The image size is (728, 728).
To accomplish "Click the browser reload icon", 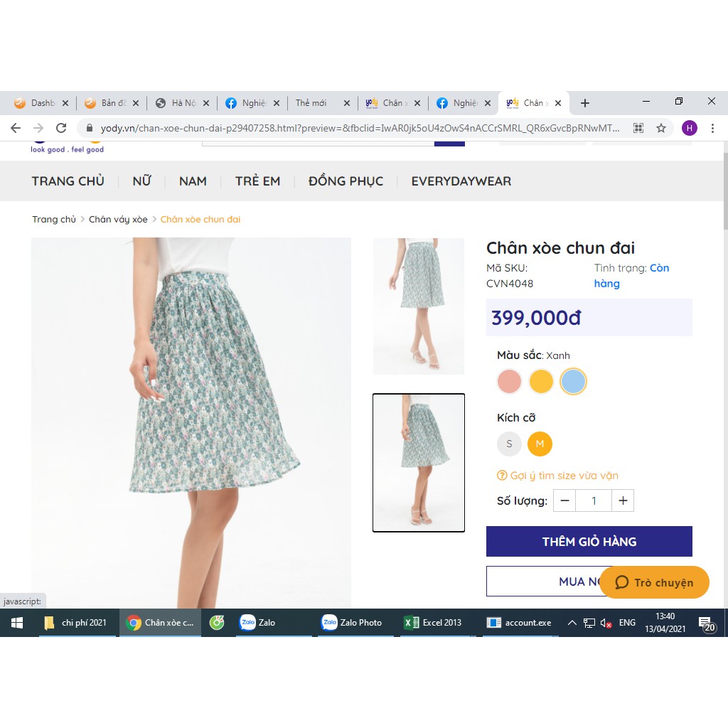I will click(61, 128).
